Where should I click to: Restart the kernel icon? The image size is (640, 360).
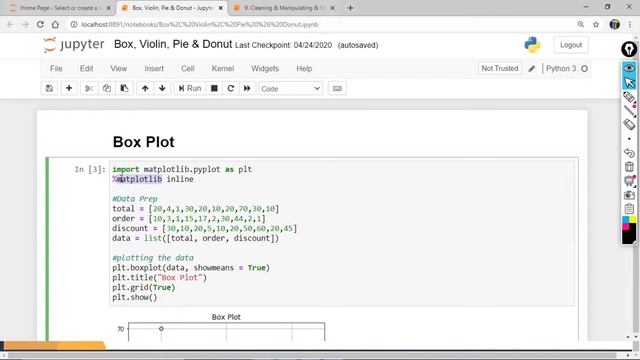coord(231,89)
